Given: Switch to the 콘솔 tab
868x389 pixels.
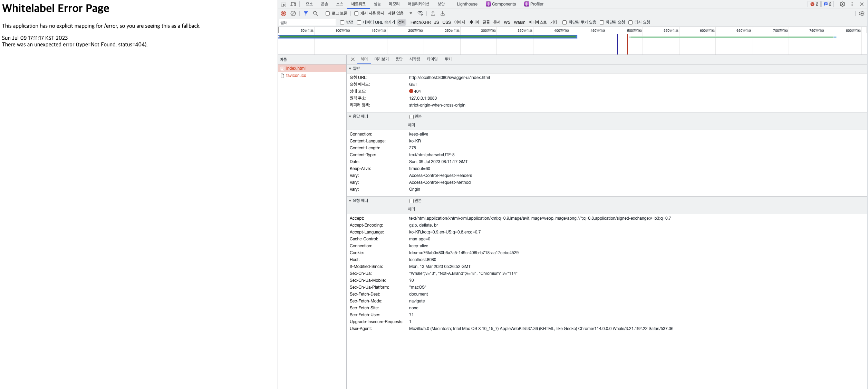Looking at the screenshot, I should (324, 4).
